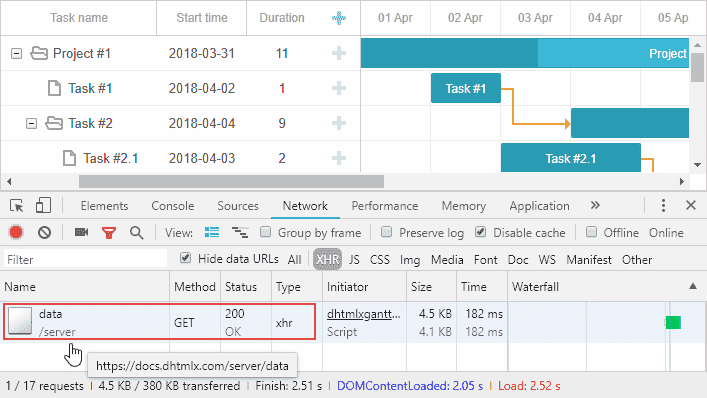Screen dimensions: 707x398
Task: Filter requests by WS
Action: click(x=547, y=260)
